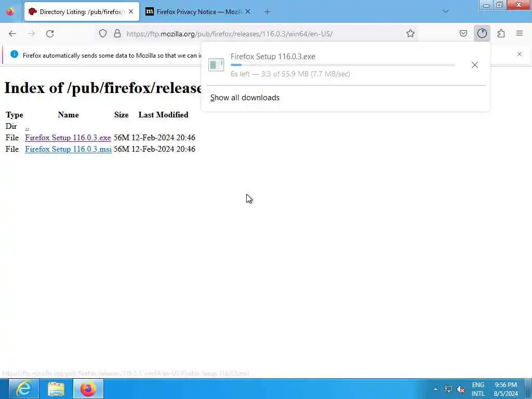Click Firefox taskbar icon
The width and height of the screenshot is (532, 399).
coord(88,389)
